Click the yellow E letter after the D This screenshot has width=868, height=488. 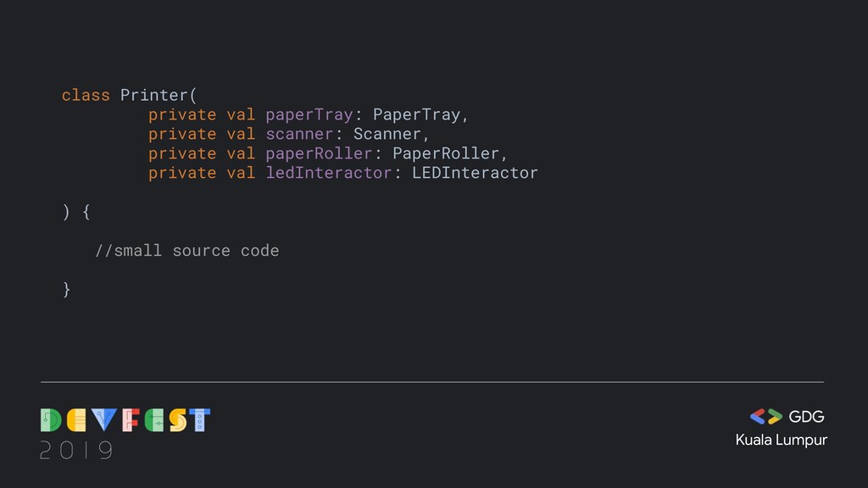(76, 420)
